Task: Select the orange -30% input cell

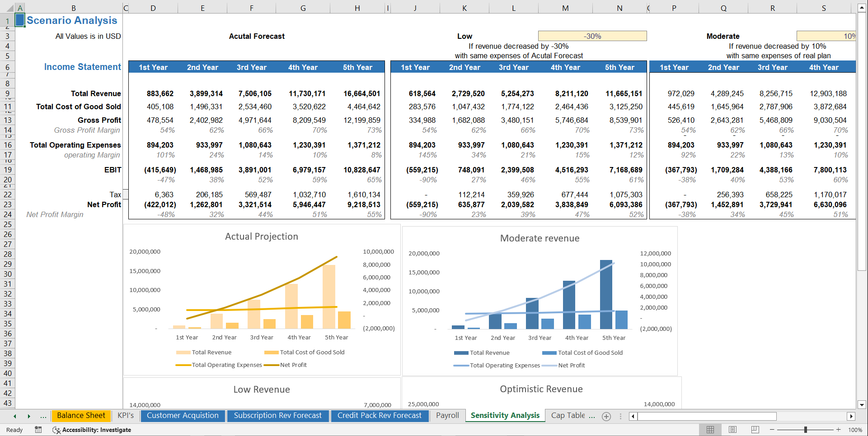Action: 592,36
